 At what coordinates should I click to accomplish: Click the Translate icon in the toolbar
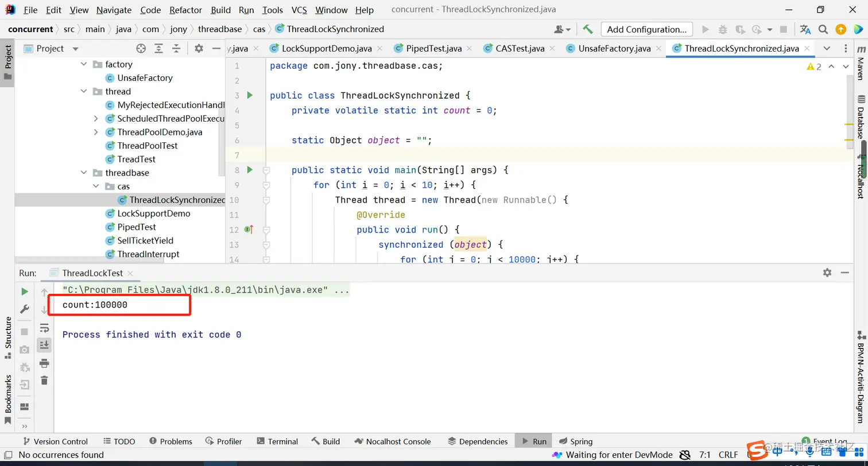(805, 29)
